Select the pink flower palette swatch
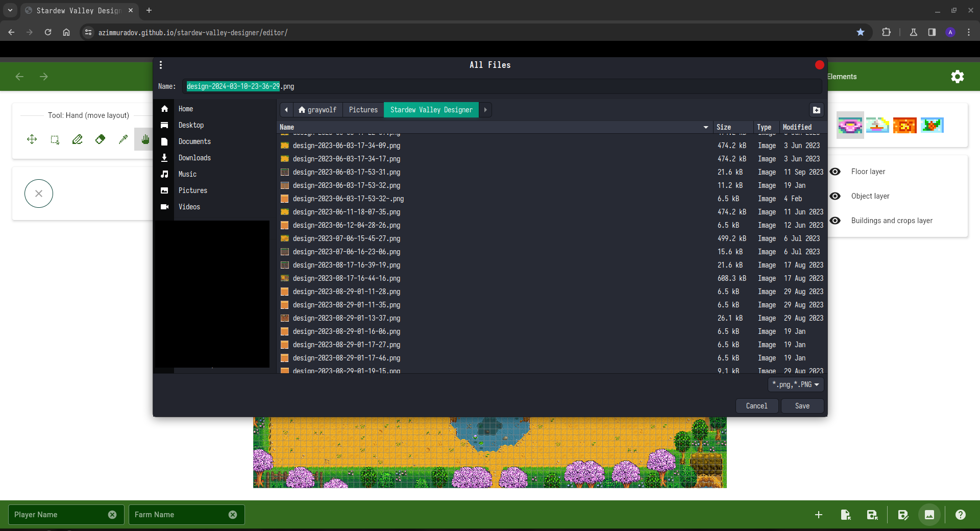The height and width of the screenshot is (531, 980). point(850,125)
